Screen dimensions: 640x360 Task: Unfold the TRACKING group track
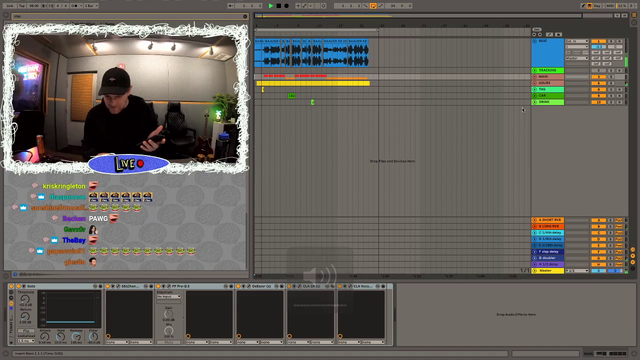(535, 71)
